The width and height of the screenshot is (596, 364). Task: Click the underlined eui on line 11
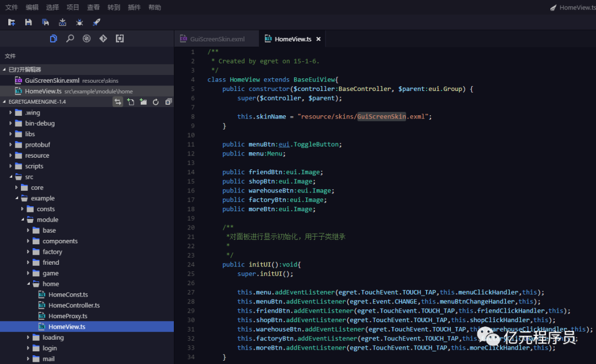[x=284, y=144]
